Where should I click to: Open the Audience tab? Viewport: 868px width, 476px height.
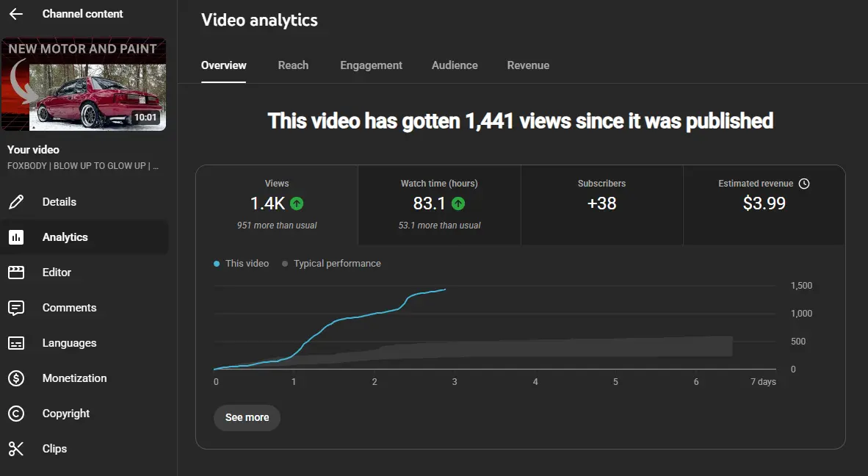point(455,65)
